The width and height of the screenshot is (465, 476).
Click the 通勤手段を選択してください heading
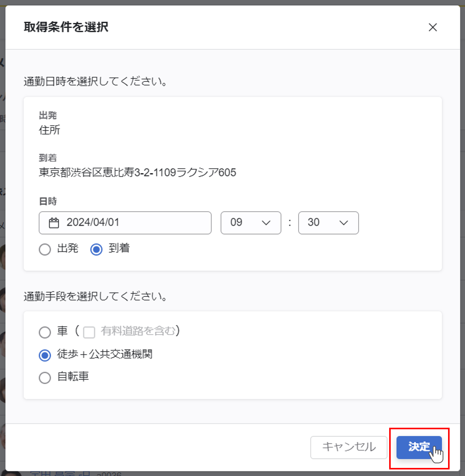(95, 296)
